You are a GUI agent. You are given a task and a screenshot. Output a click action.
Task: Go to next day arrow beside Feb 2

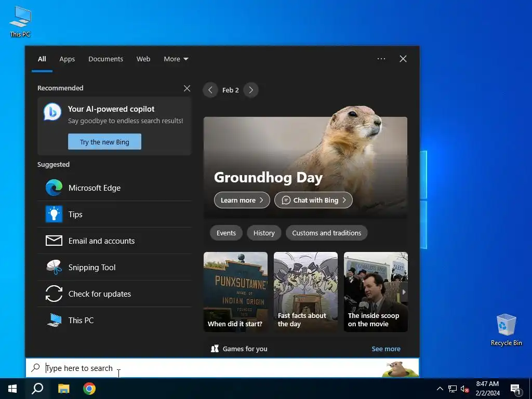(x=251, y=90)
